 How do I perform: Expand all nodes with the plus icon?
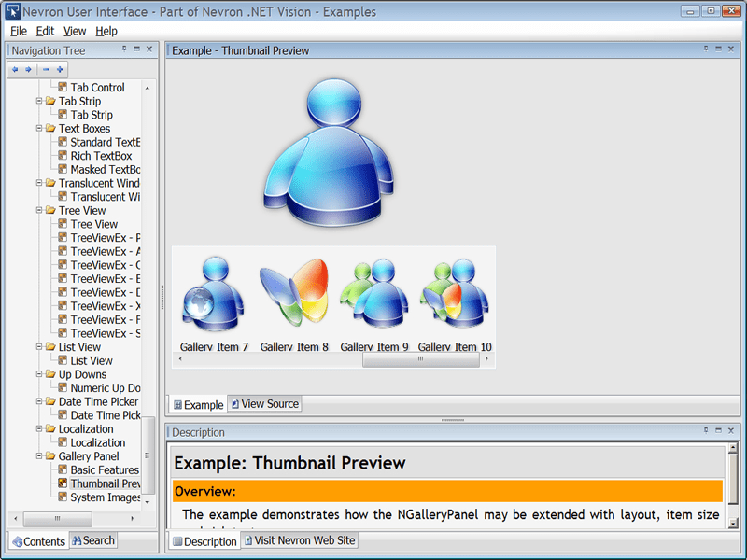pyautogui.click(x=60, y=69)
